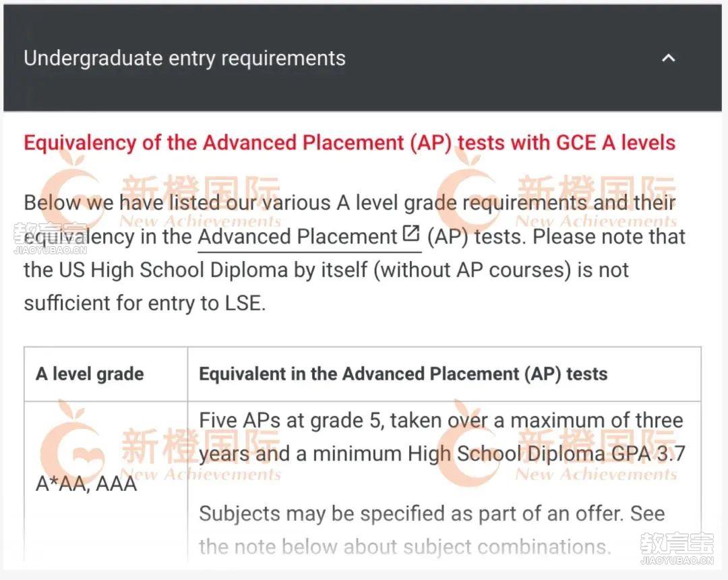Image resolution: width=728 pixels, height=580 pixels.
Task: Click the dark accordion header bar background
Action: [362, 58]
